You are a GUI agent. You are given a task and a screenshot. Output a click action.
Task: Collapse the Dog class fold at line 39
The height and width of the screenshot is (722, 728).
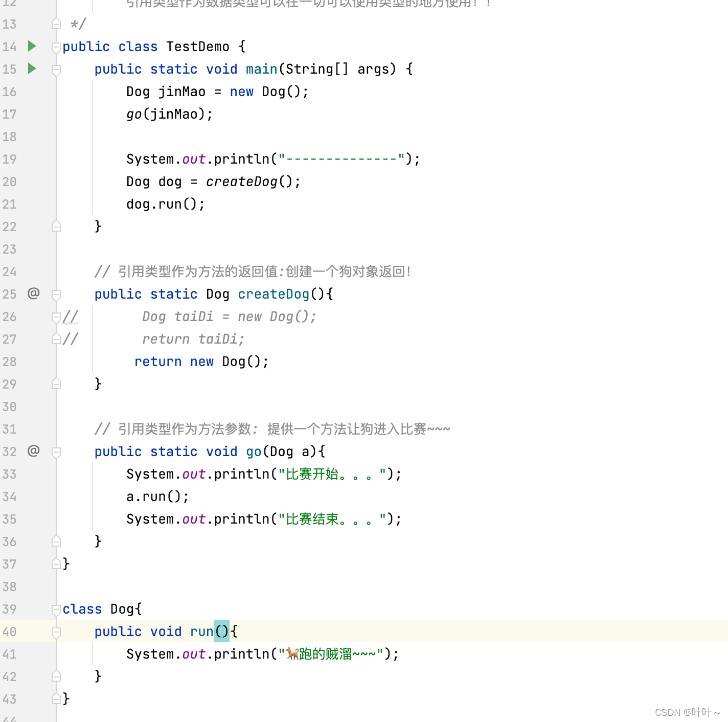coord(56,610)
